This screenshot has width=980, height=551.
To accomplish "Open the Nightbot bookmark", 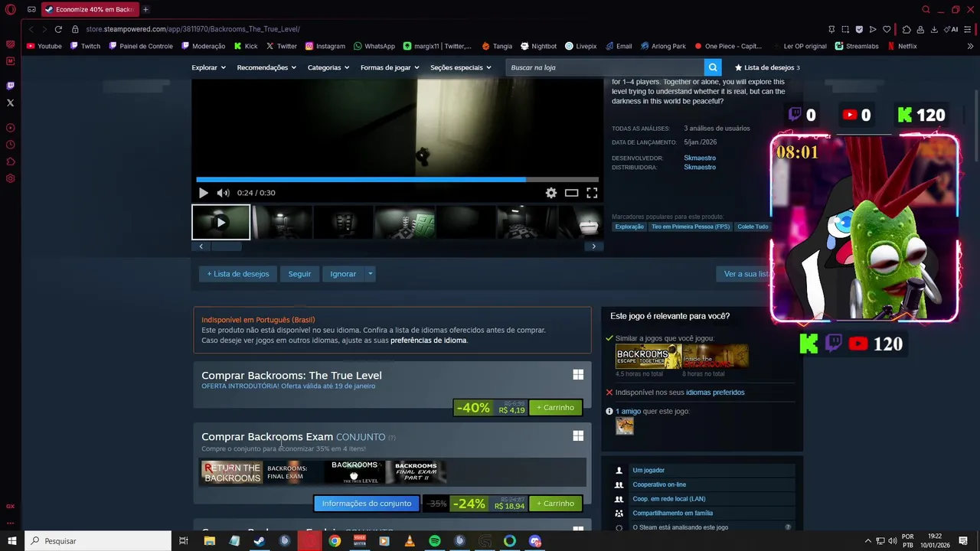I will point(538,46).
